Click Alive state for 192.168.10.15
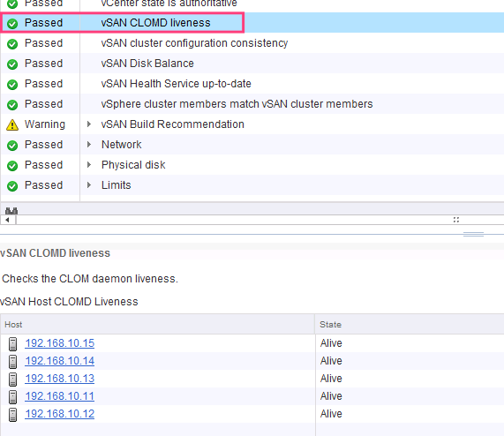 [x=331, y=343]
